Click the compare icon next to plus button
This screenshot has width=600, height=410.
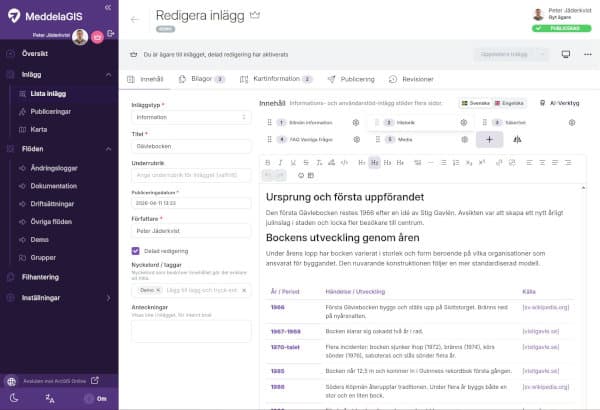coord(517,139)
